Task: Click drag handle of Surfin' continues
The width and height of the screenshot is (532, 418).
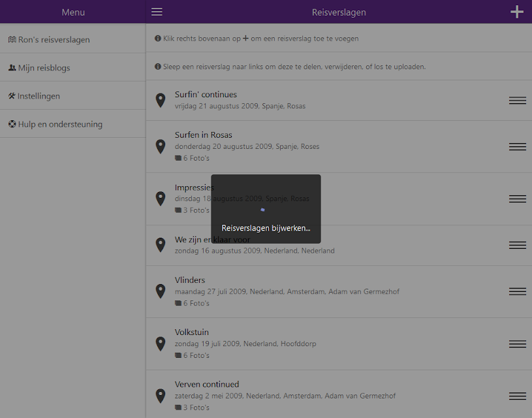Action: [518, 100]
